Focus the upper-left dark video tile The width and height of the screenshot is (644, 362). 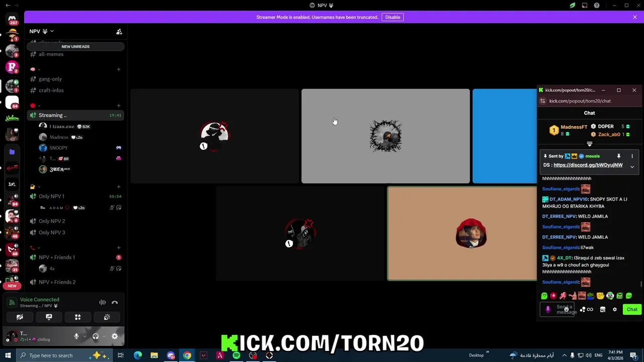215,136
